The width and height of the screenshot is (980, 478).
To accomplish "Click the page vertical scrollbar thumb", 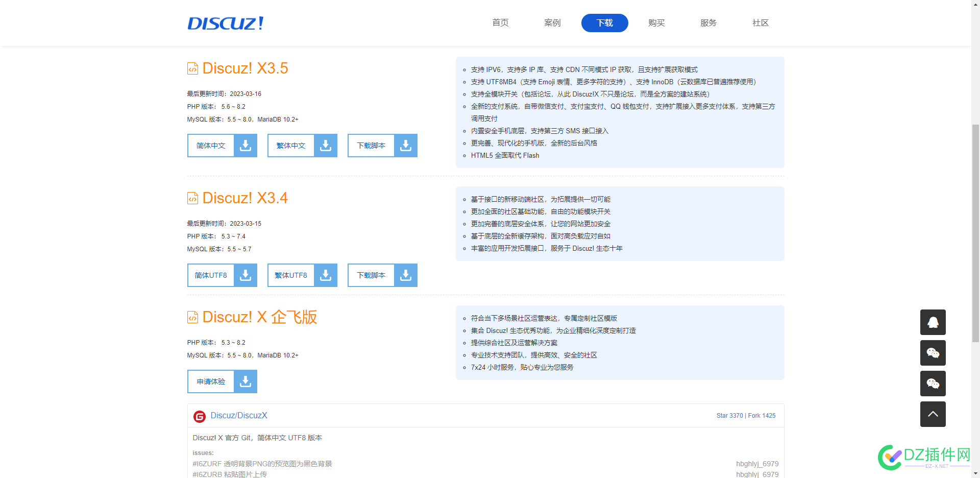I will coord(975,233).
